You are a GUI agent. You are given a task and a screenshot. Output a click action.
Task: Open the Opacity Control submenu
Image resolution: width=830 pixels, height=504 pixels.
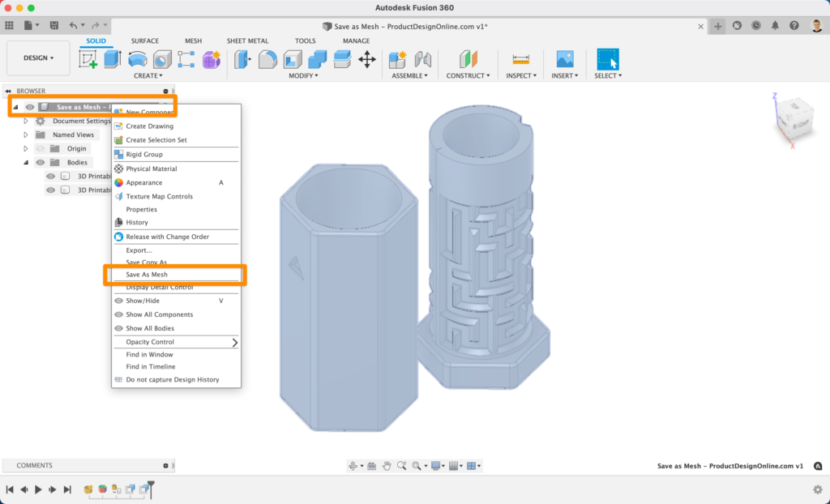pos(150,341)
